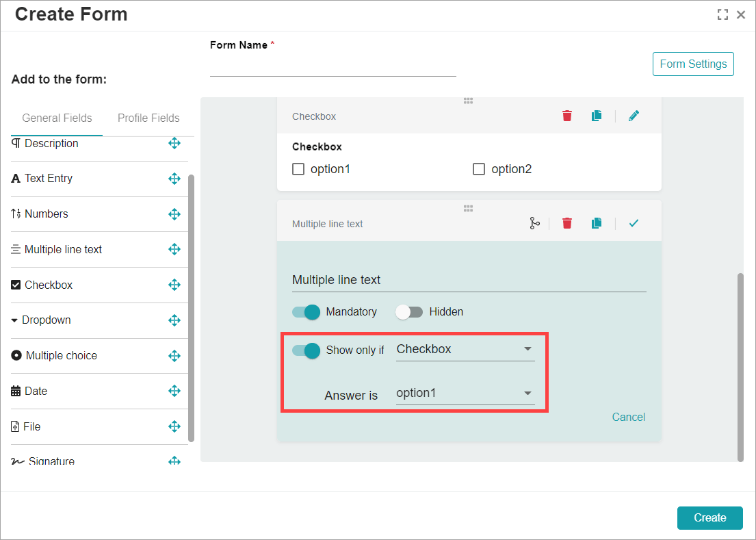The width and height of the screenshot is (756, 540).
Task: Expand the dialog to full screen
Action: (722, 14)
